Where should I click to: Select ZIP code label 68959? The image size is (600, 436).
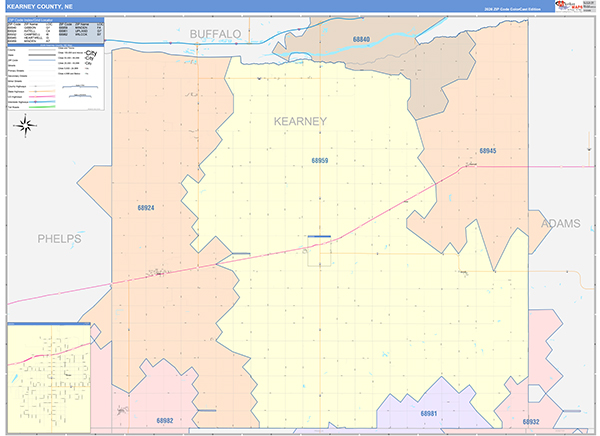point(320,161)
